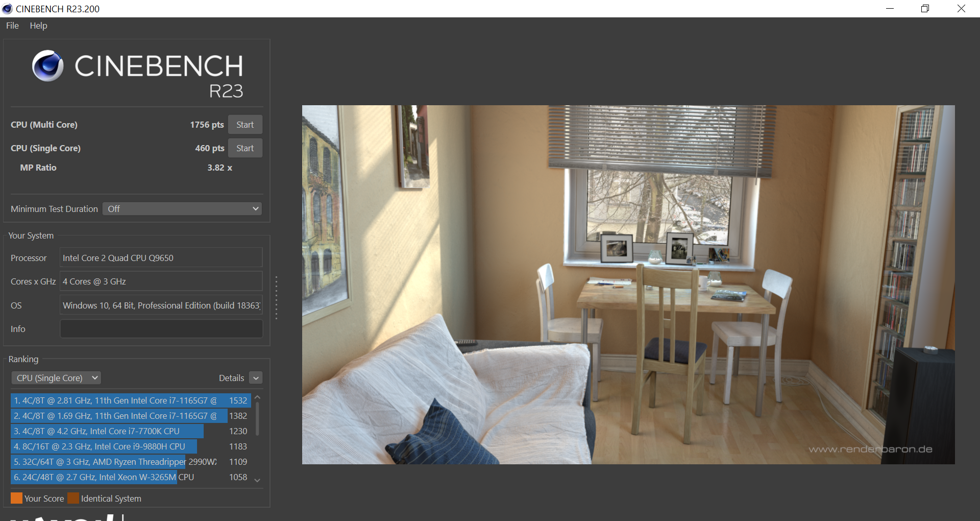Image resolution: width=980 pixels, height=521 pixels.
Task: Click the Cinebench title bar app icon
Action: (x=8, y=9)
